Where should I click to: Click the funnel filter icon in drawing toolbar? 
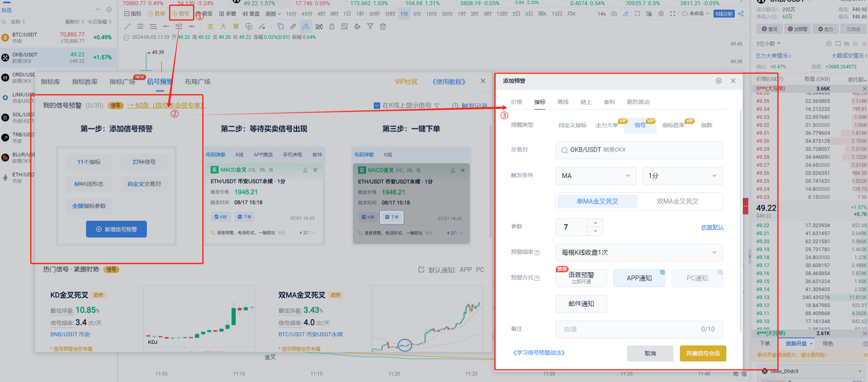(x=370, y=26)
